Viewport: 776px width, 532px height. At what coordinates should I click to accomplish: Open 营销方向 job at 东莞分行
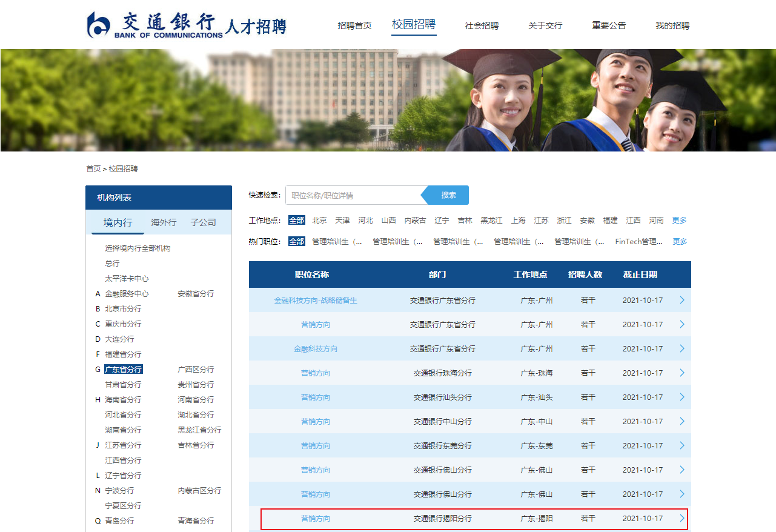(x=316, y=445)
